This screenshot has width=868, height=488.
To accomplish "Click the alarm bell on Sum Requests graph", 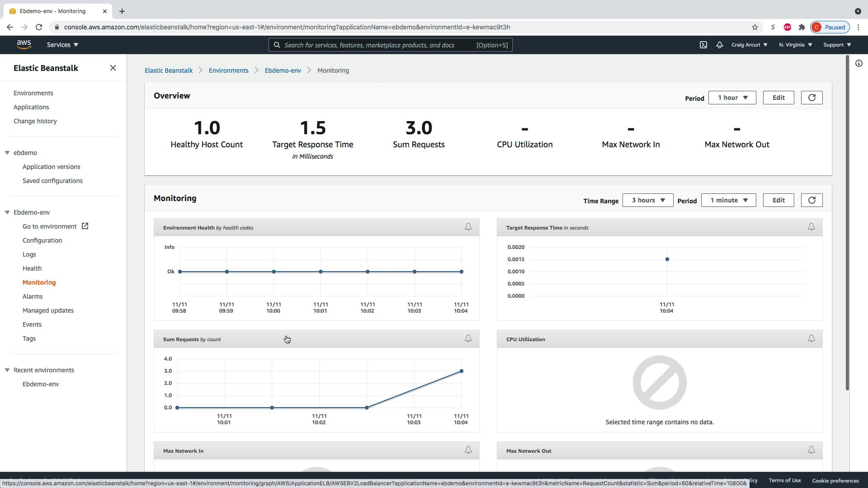I will click(468, 338).
